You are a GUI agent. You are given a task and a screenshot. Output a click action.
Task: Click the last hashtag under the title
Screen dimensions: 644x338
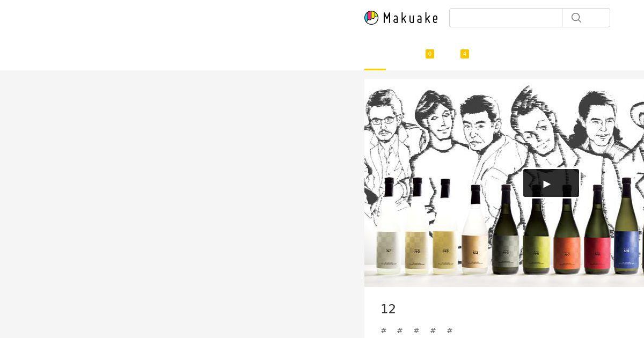450,330
